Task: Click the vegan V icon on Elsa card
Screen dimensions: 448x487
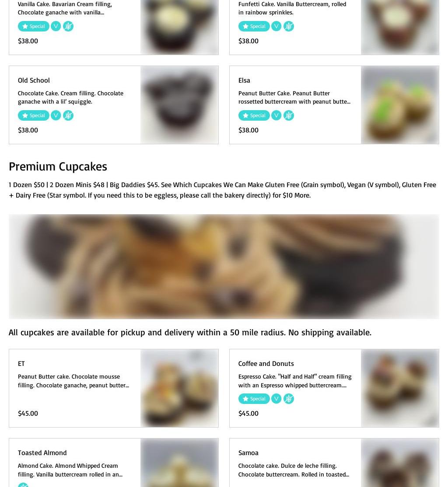Action: point(276,115)
